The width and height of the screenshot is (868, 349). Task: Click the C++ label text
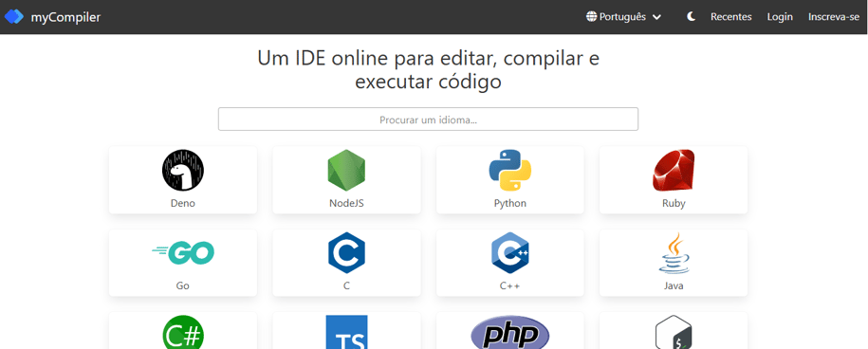point(509,286)
